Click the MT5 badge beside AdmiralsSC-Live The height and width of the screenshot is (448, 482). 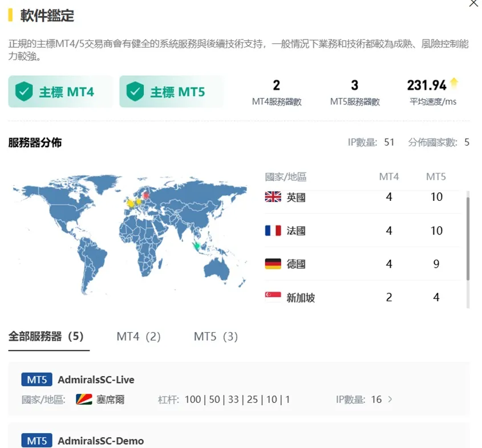click(x=37, y=380)
